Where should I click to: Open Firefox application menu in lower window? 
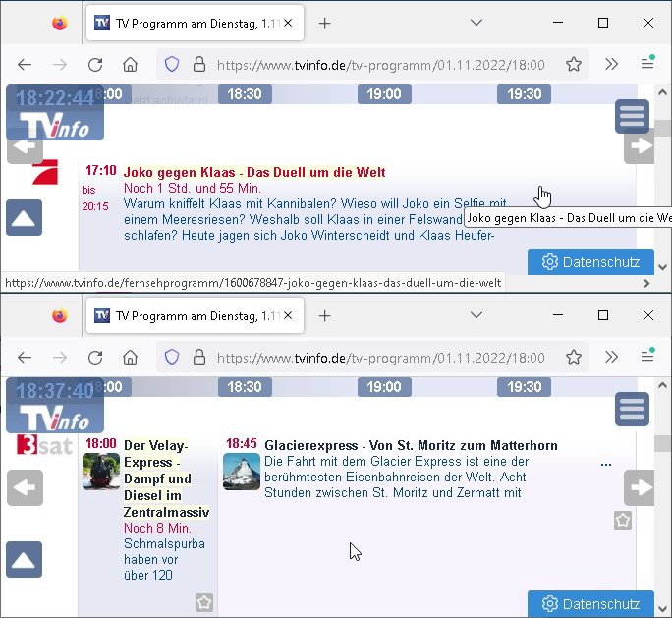click(647, 356)
